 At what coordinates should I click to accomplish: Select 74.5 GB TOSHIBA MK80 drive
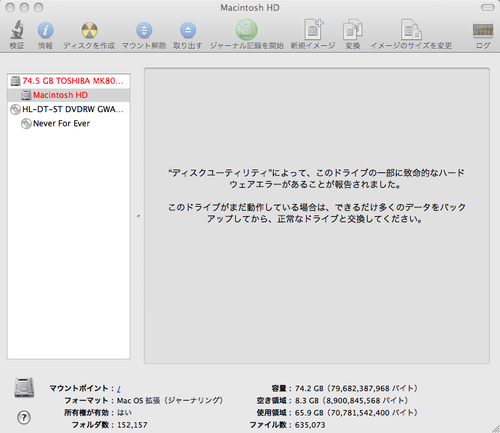coord(69,81)
